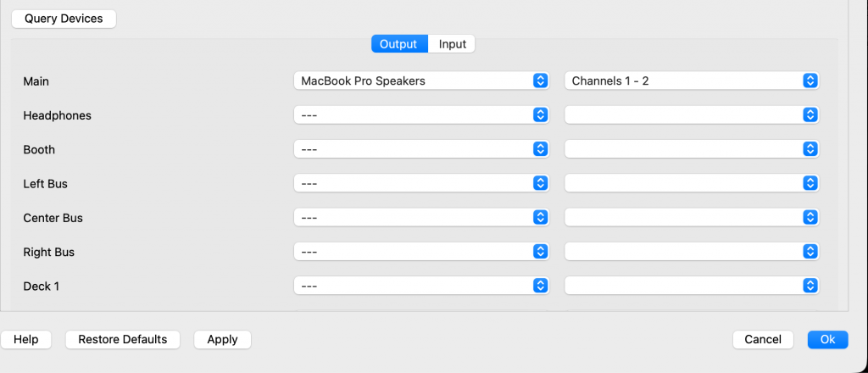
Task: Expand the Headphones channel dropdown
Action: (x=692, y=114)
